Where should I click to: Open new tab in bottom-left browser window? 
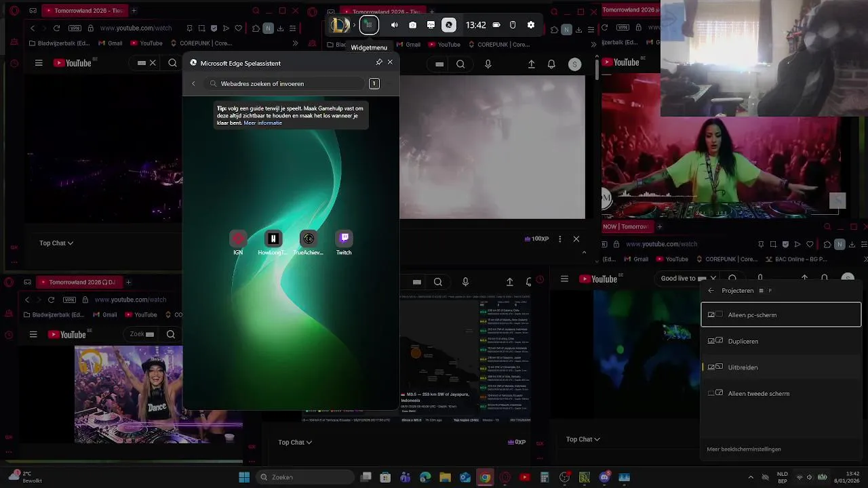tap(128, 282)
